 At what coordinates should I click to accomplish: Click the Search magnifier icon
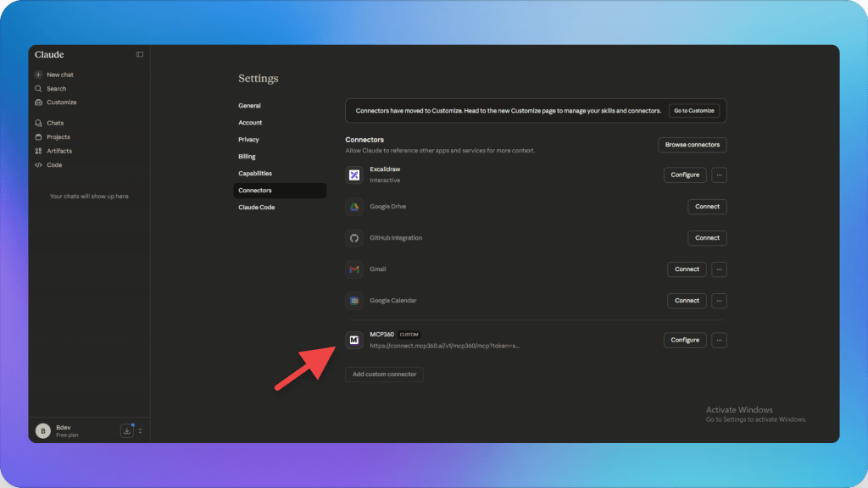pos(38,88)
